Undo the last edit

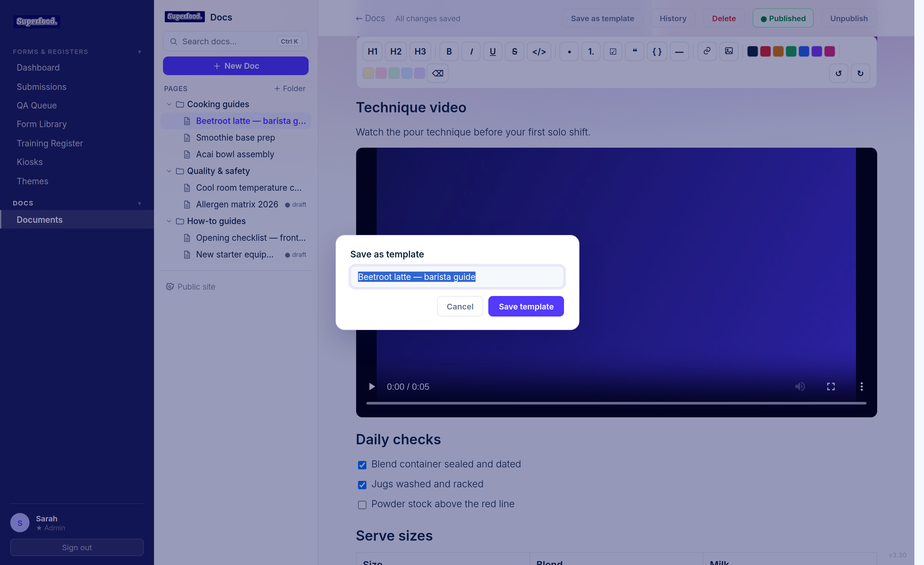pyautogui.click(x=839, y=73)
